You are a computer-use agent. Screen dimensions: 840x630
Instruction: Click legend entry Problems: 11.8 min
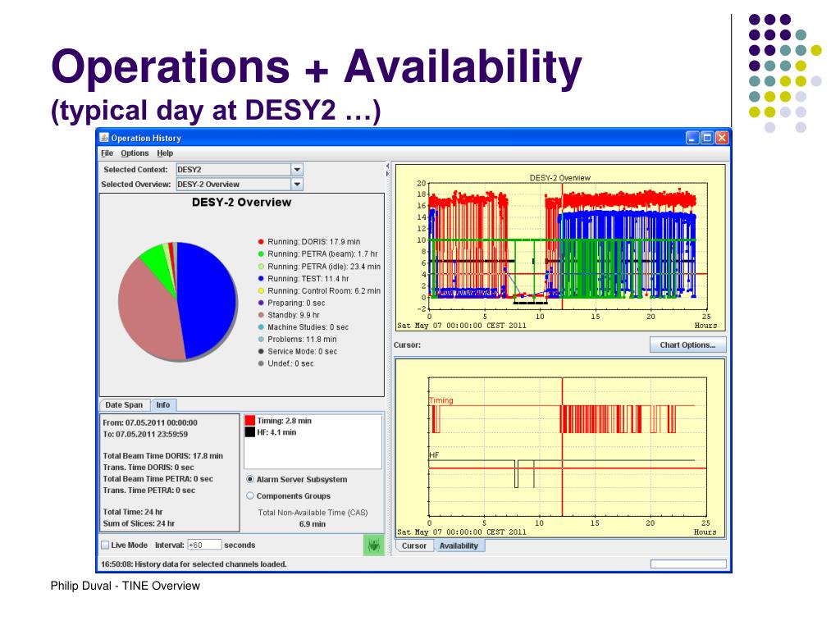click(x=297, y=339)
